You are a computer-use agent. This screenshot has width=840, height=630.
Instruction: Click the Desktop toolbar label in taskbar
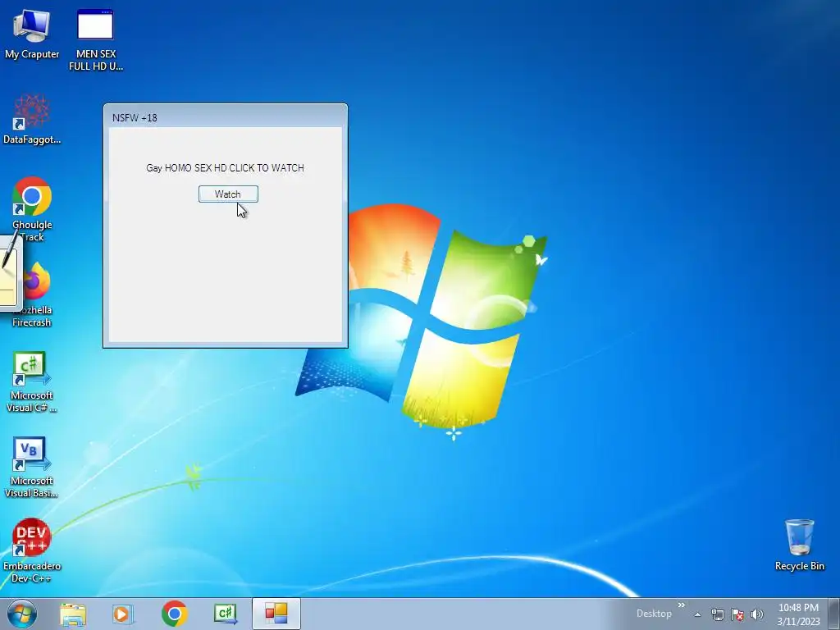coord(654,614)
